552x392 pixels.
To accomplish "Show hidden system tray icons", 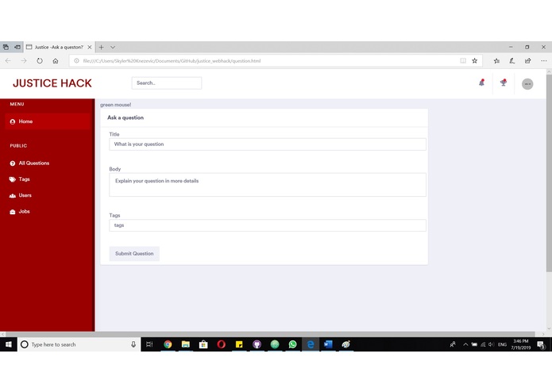I will point(465,344).
